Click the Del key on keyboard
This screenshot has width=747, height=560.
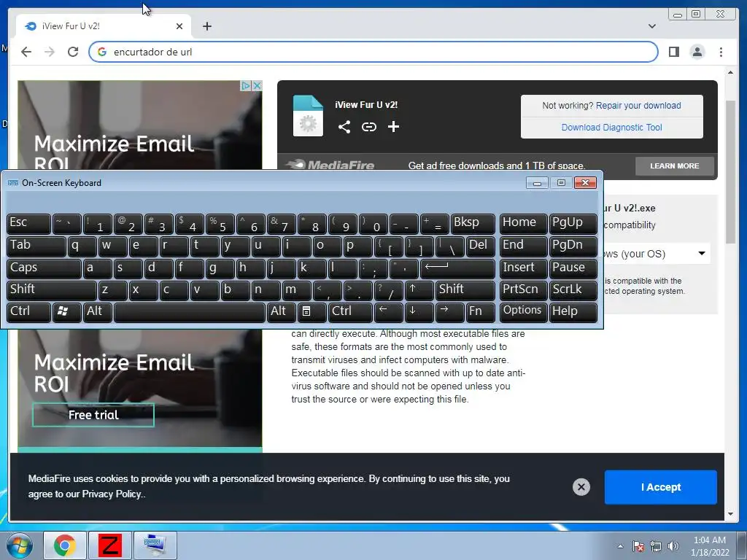[x=480, y=246]
